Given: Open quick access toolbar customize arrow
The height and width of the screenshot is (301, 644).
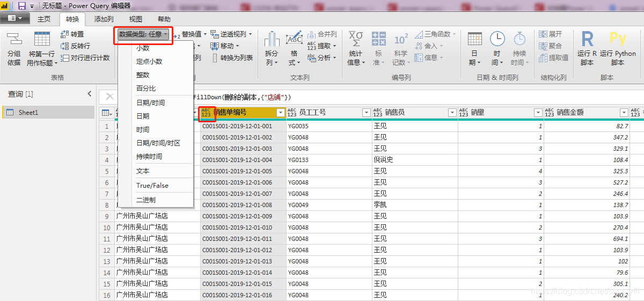Looking at the screenshot, I should coord(32,6).
